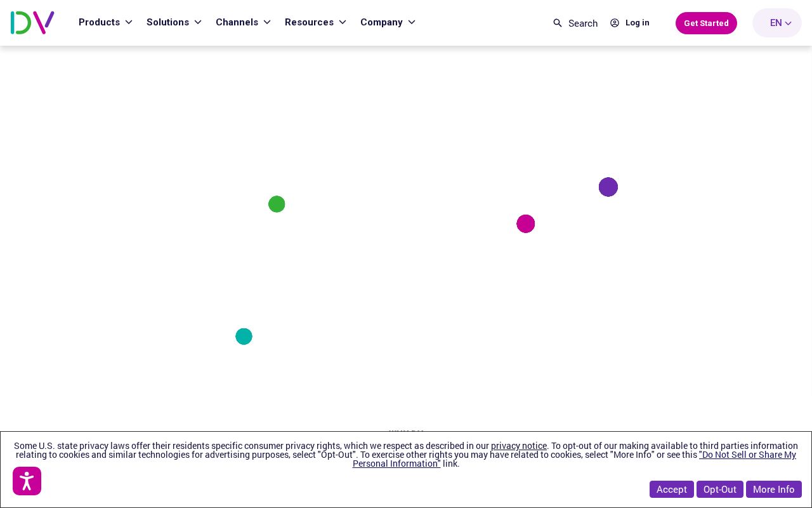The width and height of the screenshot is (812, 508).
Task: Click the Get Started button
Action: tap(706, 23)
